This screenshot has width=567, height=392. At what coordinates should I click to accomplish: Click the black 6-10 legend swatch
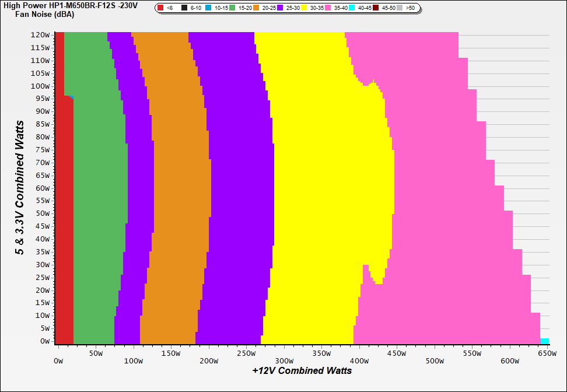tap(184, 8)
